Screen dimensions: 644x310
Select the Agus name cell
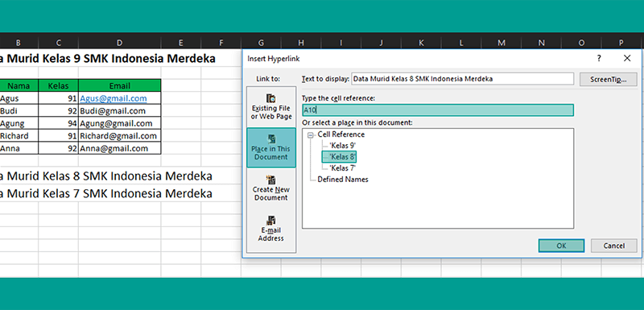[x=19, y=98]
